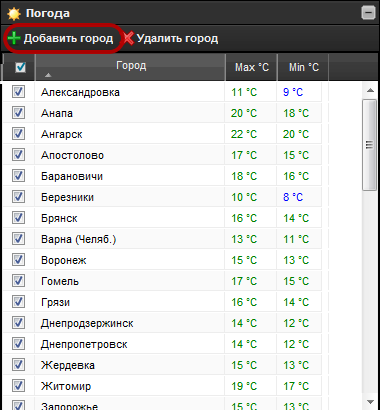Toggle the checkbox for Житомир
Image resolution: width=382 pixels, height=410 pixels.
point(18,386)
